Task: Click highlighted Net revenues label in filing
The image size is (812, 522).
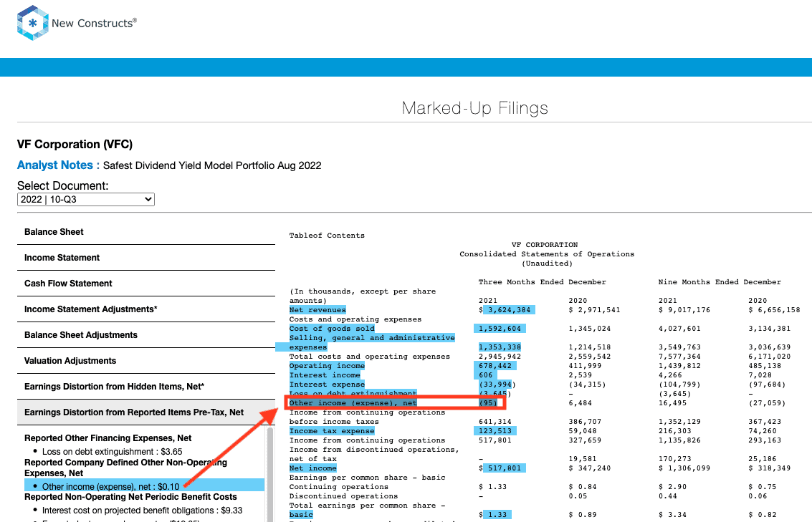Action: pos(317,310)
